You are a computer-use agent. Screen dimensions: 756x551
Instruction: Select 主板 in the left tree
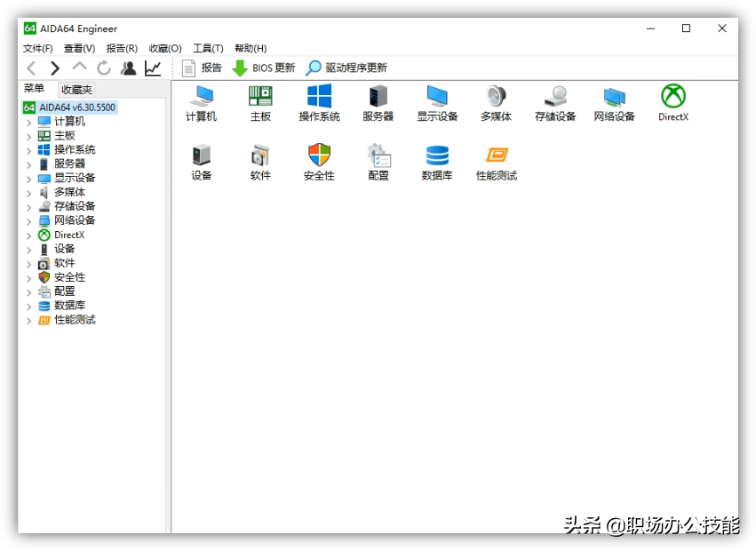[x=64, y=136]
